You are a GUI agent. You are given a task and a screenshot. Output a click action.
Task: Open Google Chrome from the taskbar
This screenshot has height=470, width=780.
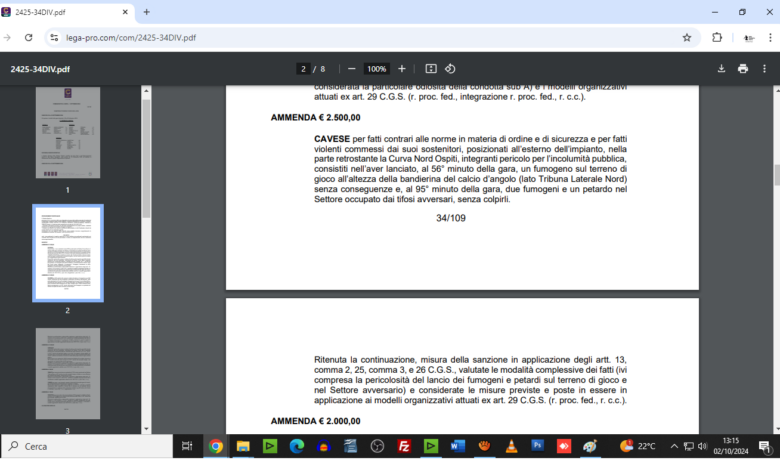tap(215, 446)
